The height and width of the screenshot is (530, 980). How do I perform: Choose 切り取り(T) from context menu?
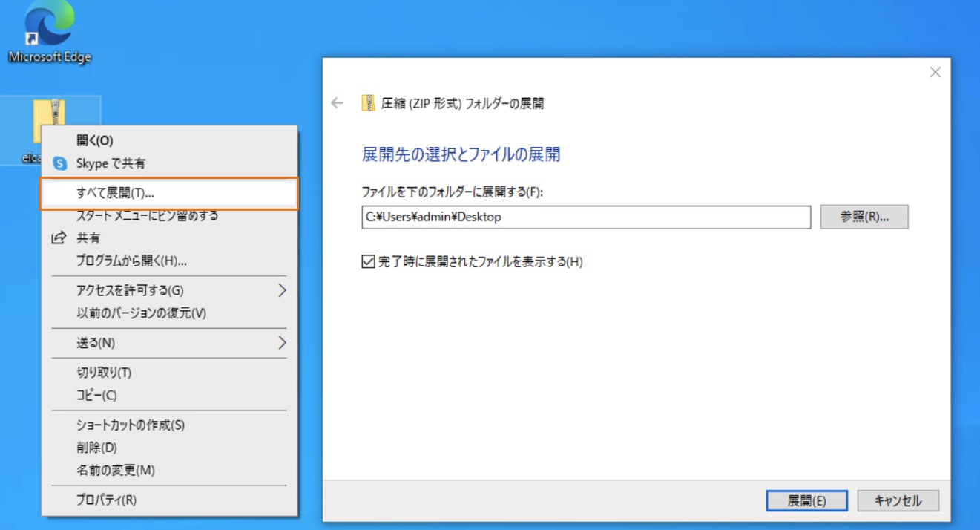pyautogui.click(x=104, y=373)
